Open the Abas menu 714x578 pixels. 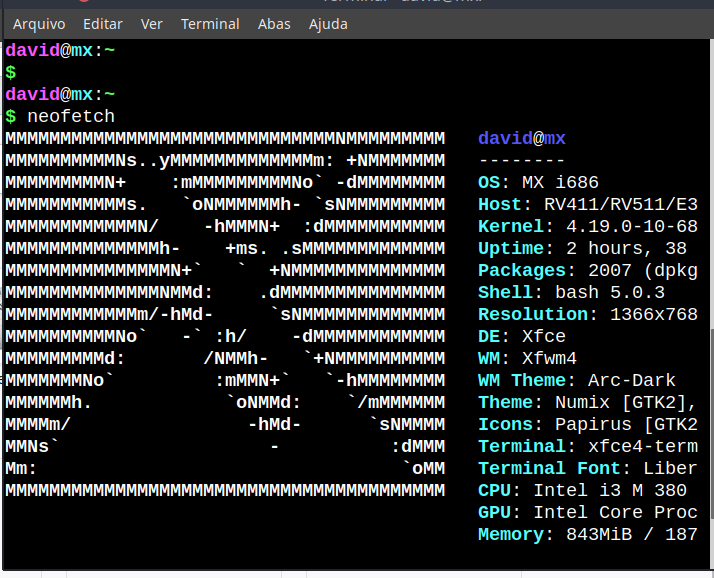274,24
